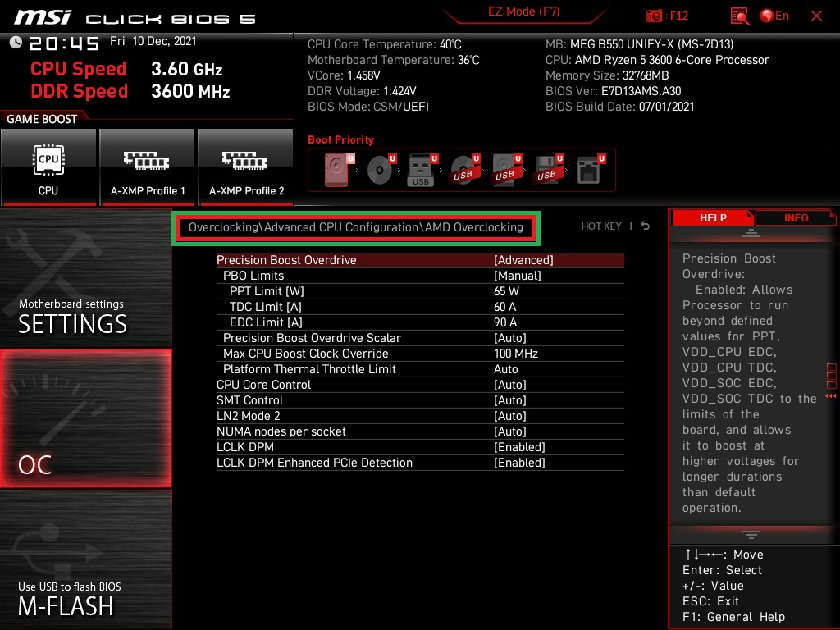840x630 pixels.
Task: Switch to the INFO tab
Action: click(x=796, y=217)
